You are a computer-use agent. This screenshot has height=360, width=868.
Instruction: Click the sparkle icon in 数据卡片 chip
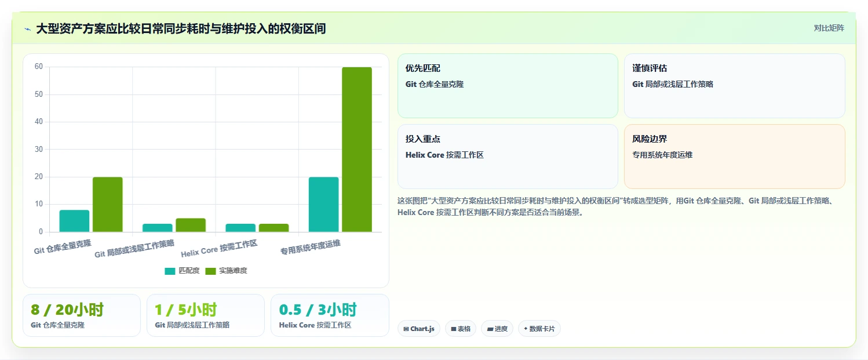(526, 329)
